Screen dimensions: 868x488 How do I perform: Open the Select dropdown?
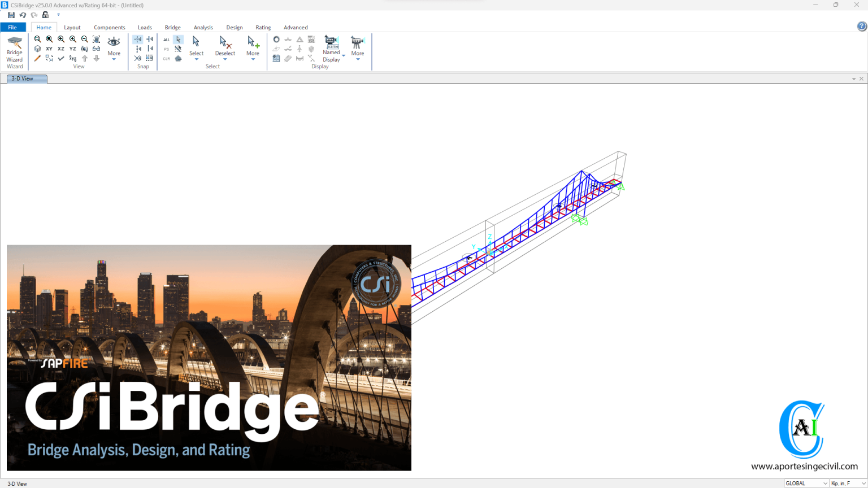click(196, 49)
